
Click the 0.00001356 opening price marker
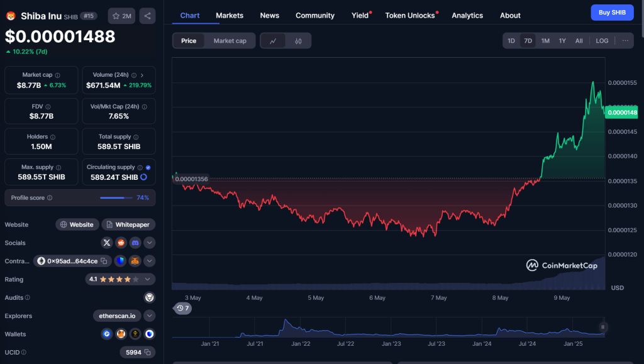tap(191, 179)
